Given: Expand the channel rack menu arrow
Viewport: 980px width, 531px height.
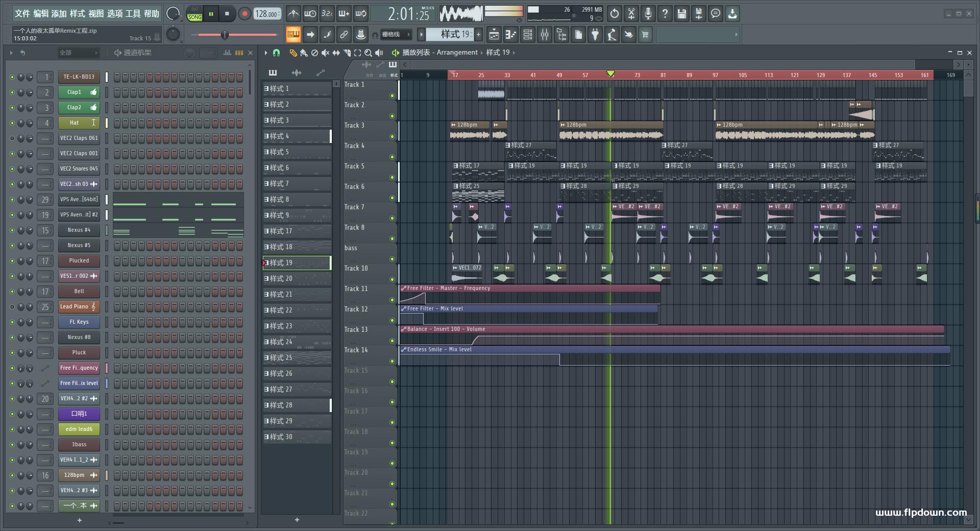Looking at the screenshot, I should (11, 53).
